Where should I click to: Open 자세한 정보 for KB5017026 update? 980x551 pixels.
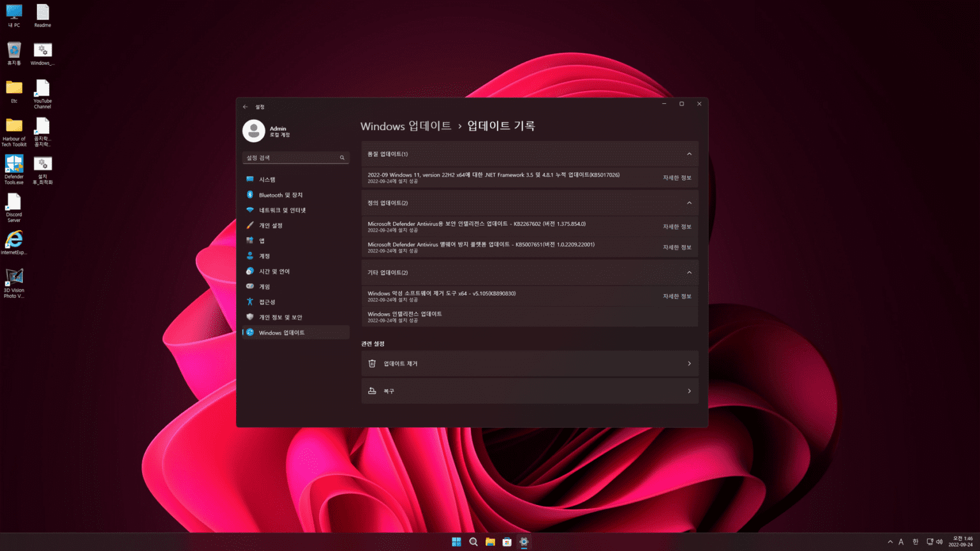click(677, 178)
